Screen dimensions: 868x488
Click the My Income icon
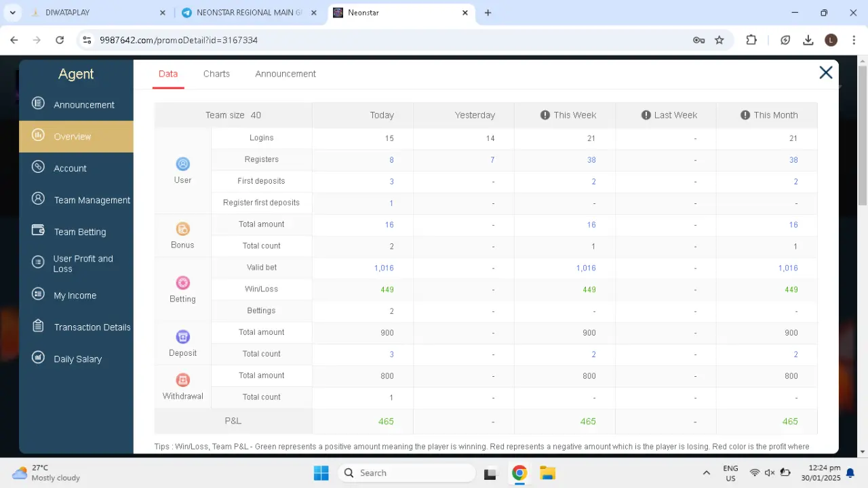tap(38, 294)
